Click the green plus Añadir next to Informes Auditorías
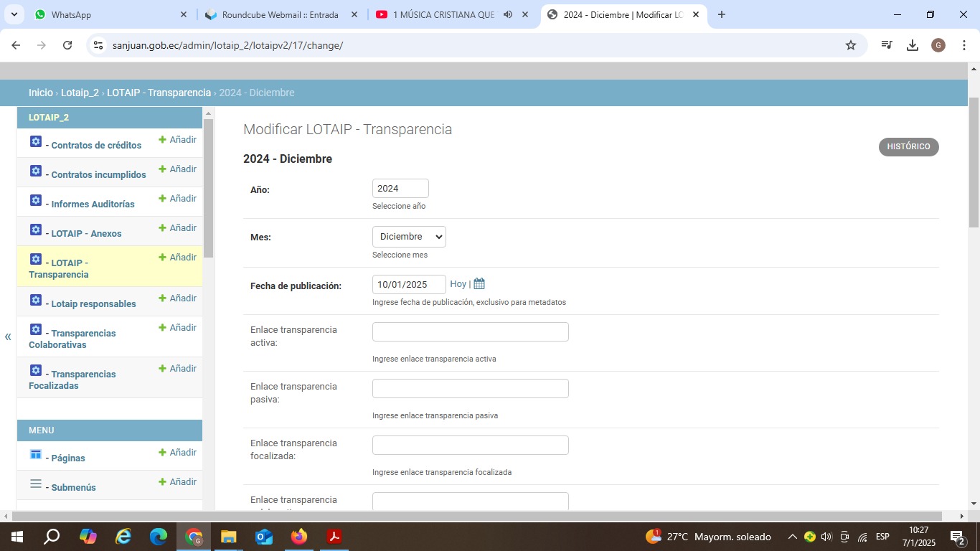The height and width of the screenshot is (551, 980). pos(177,199)
